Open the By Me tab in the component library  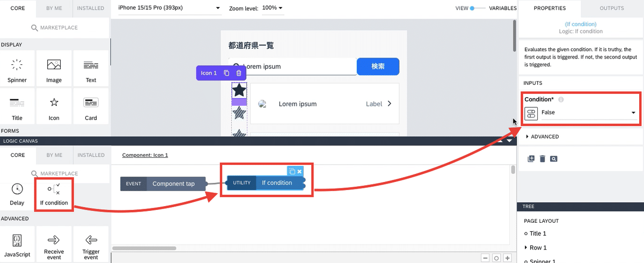coord(54,8)
